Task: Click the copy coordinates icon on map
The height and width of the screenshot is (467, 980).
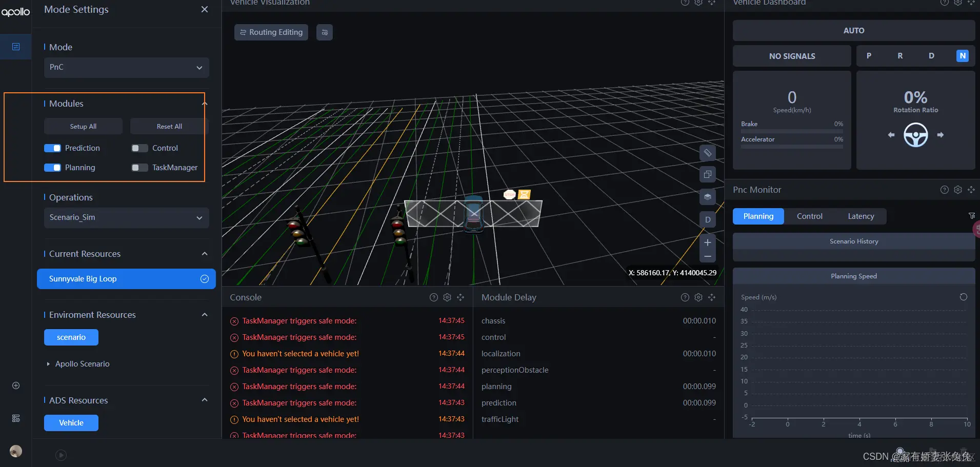Action: [x=708, y=174]
